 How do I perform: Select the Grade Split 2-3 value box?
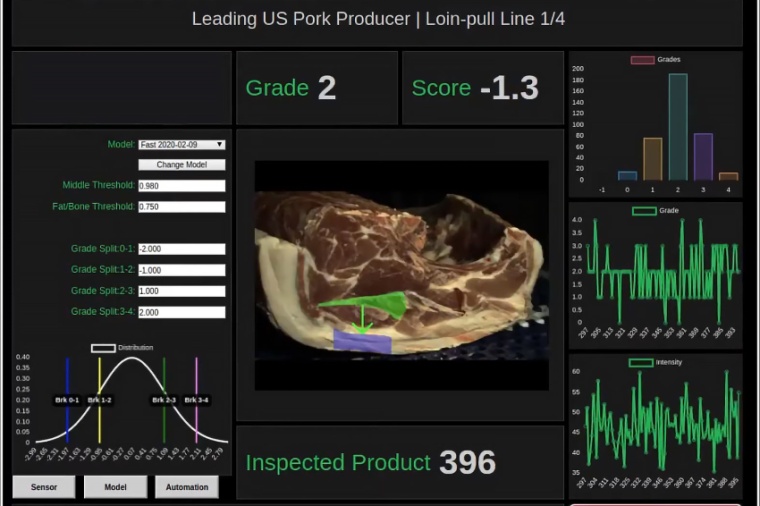(x=181, y=291)
